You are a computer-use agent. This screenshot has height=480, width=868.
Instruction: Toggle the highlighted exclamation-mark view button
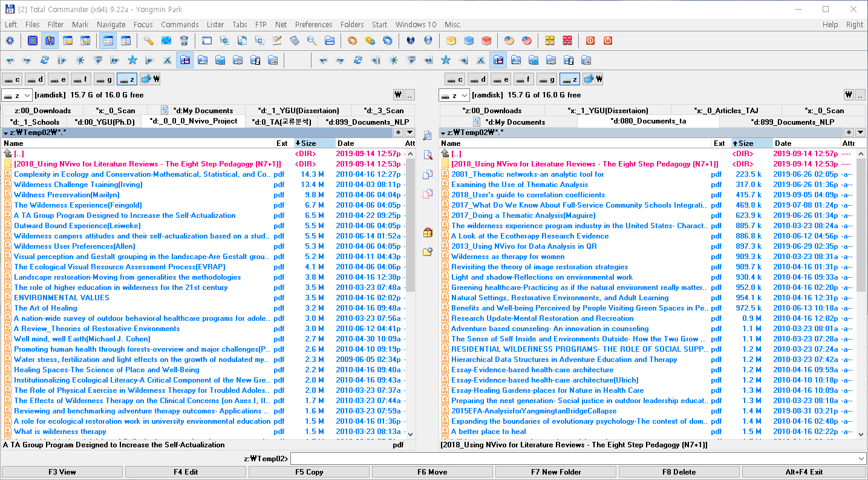pos(50,41)
